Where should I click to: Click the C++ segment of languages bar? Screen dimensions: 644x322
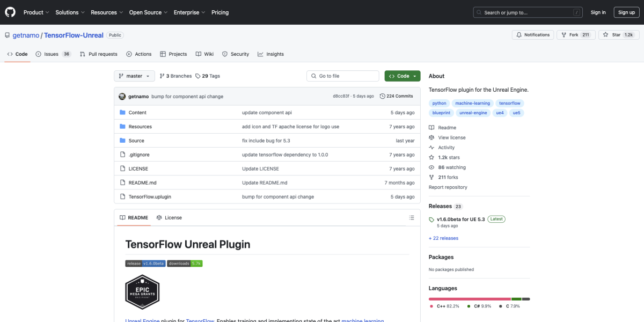point(469,299)
